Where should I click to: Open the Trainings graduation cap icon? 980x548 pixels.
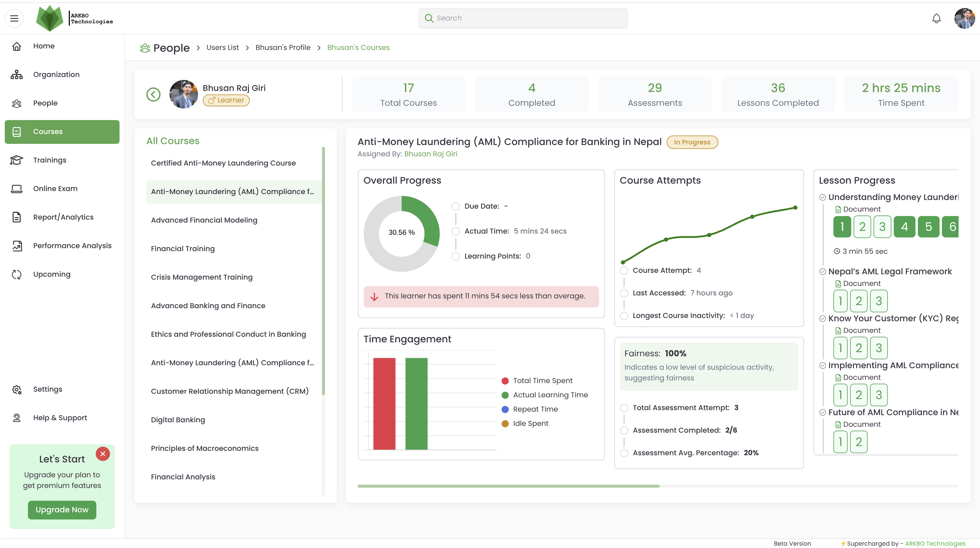pos(16,160)
